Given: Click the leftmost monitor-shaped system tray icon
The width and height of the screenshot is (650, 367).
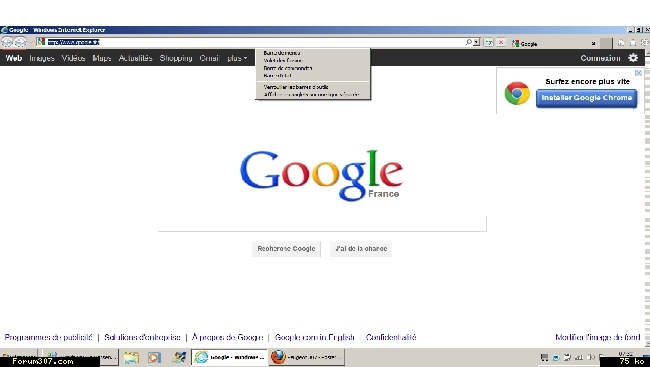Looking at the screenshot, I should [544, 357].
